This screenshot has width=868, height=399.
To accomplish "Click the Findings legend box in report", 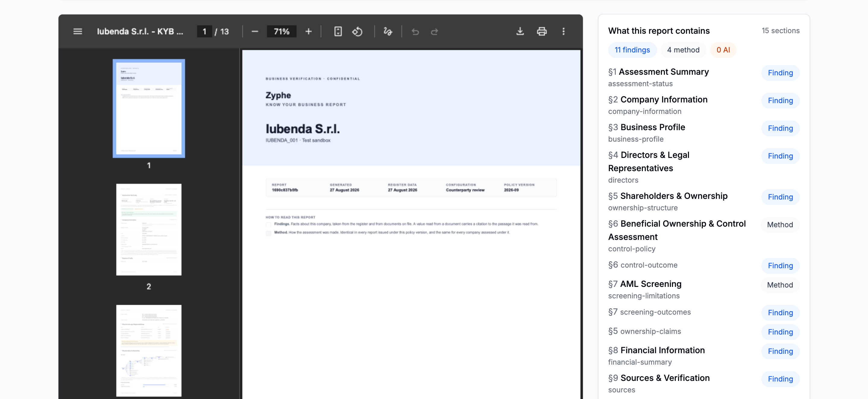I will (x=268, y=225).
